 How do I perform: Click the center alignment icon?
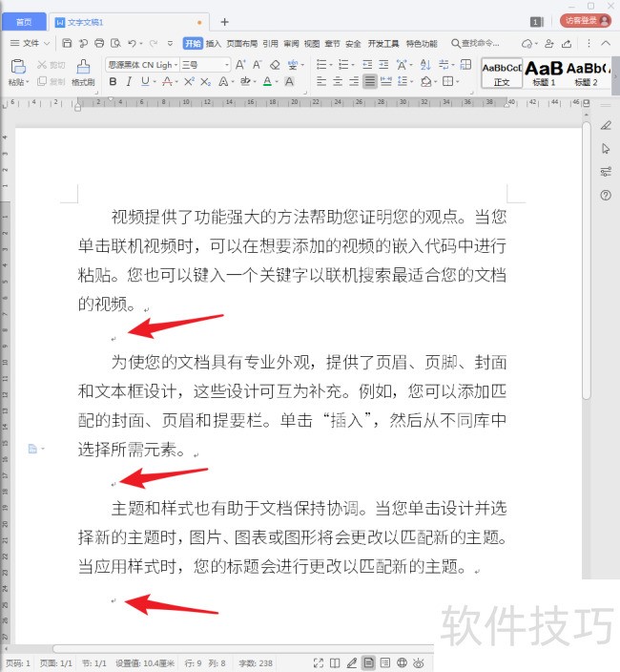[x=338, y=81]
